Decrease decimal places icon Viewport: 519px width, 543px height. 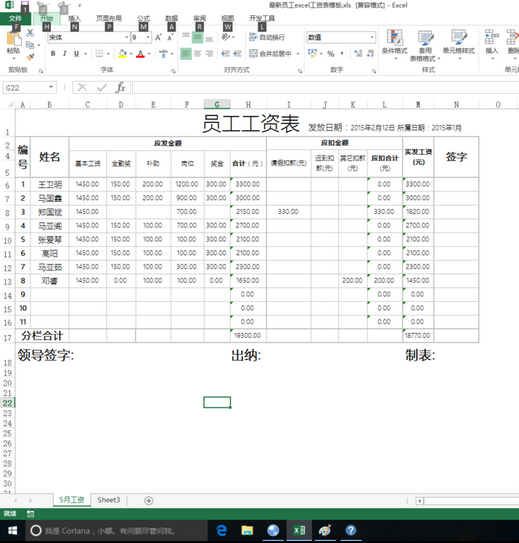pos(370,53)
